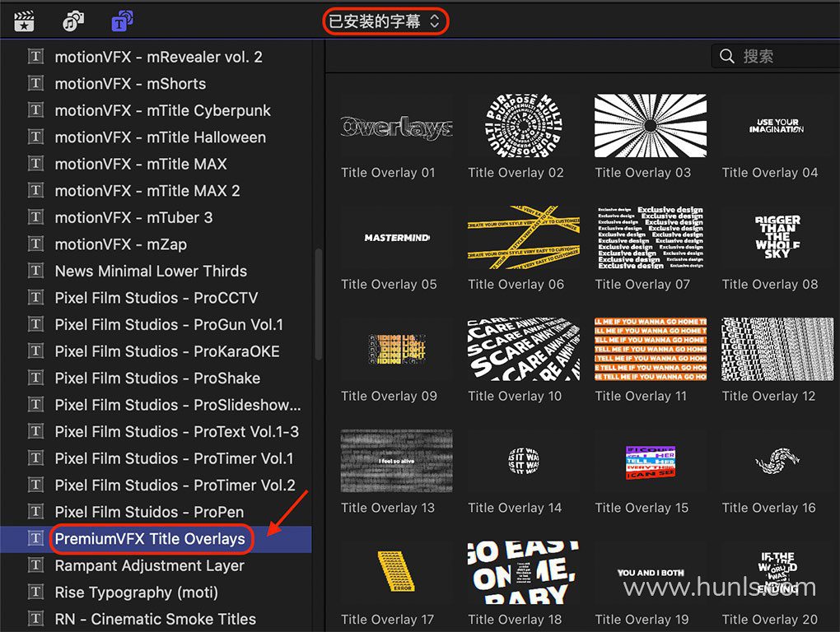Select Title Overlay 05 Mastermind thumbnail
The height and width of the screenshot is (632, 840).
pos(396,238)
